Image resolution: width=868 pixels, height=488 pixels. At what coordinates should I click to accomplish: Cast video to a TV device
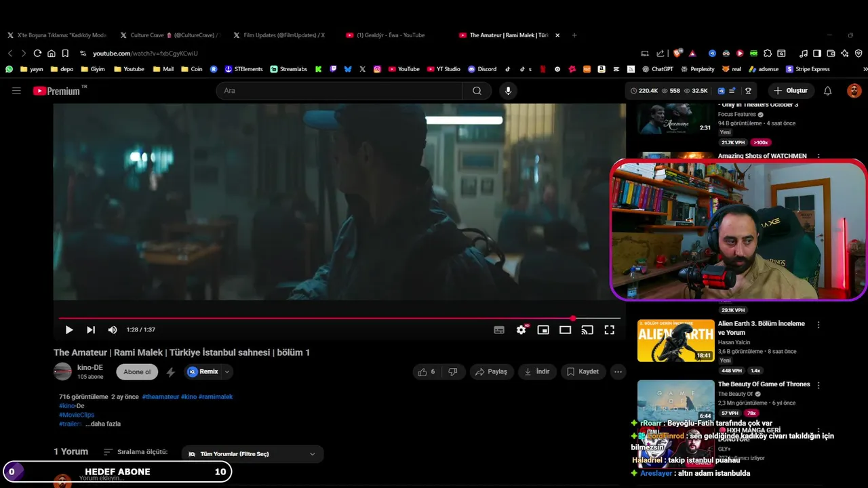587,330
